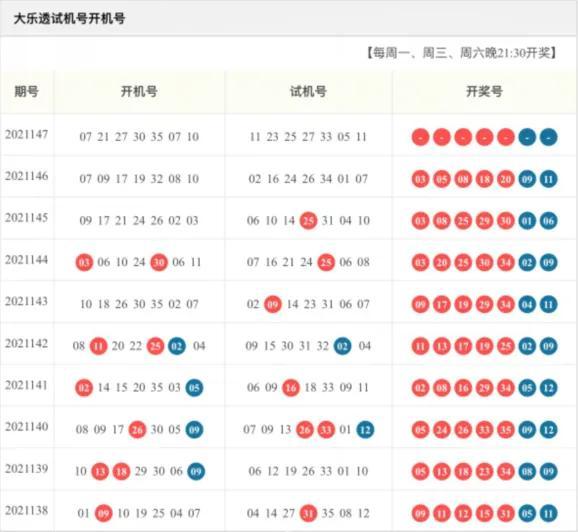Select the 试机号 column header

(x=308, y=91)
